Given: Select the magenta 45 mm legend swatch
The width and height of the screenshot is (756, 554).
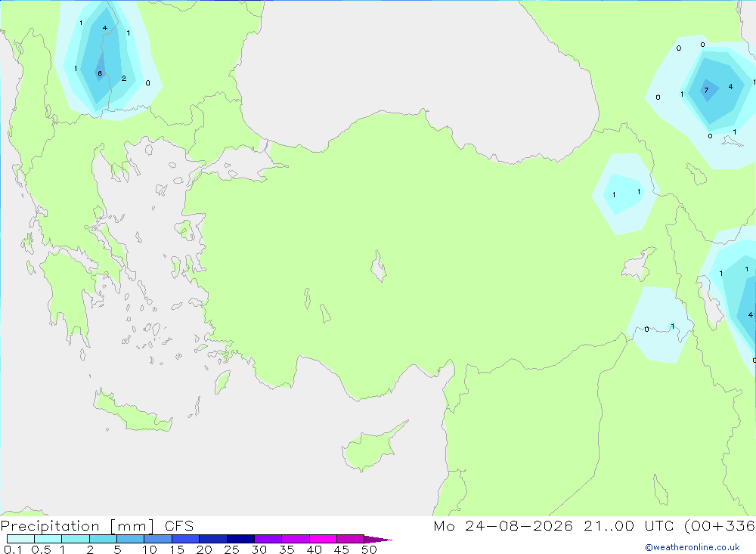Looking at the screenshot, I should coord(350,539).
